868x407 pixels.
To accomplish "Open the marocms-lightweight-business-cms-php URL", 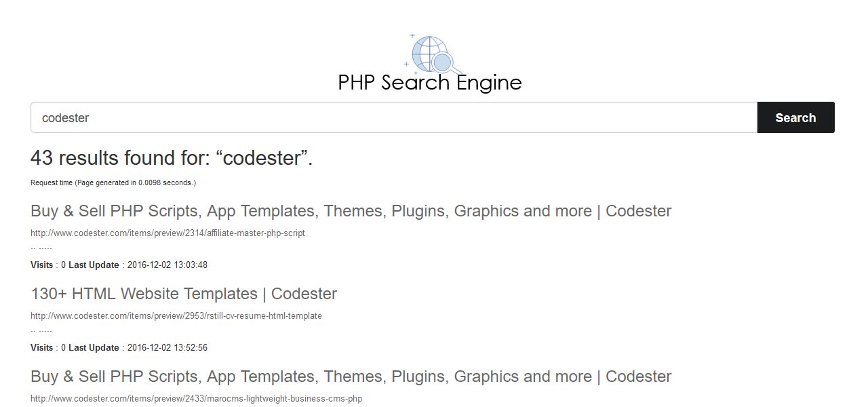I will pos(197,398).
